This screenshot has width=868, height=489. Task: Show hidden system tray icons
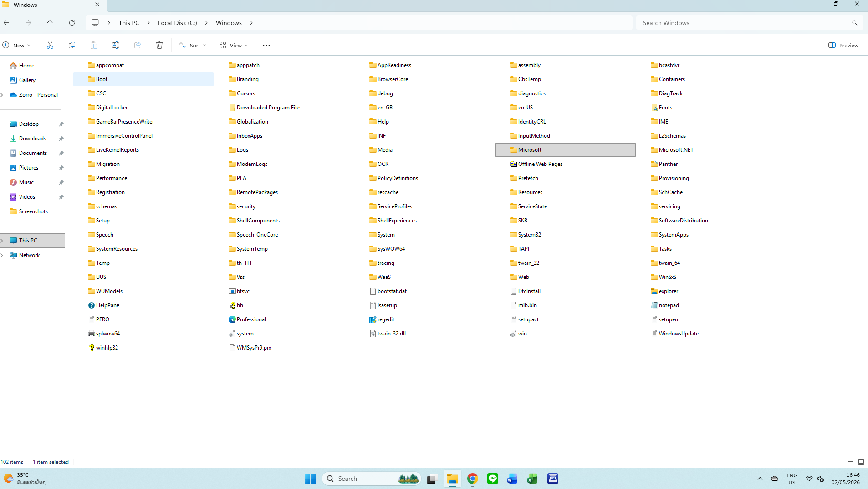point(760,479)
